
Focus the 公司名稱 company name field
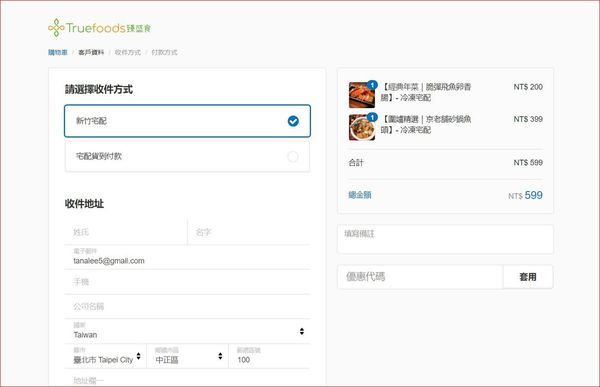tap(188, 307)
